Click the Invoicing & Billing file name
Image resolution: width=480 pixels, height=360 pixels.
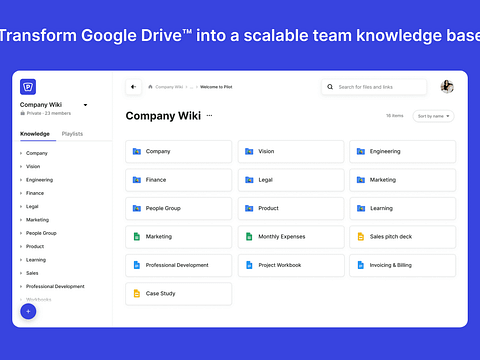pyautogui.click(x=391, y=265)
